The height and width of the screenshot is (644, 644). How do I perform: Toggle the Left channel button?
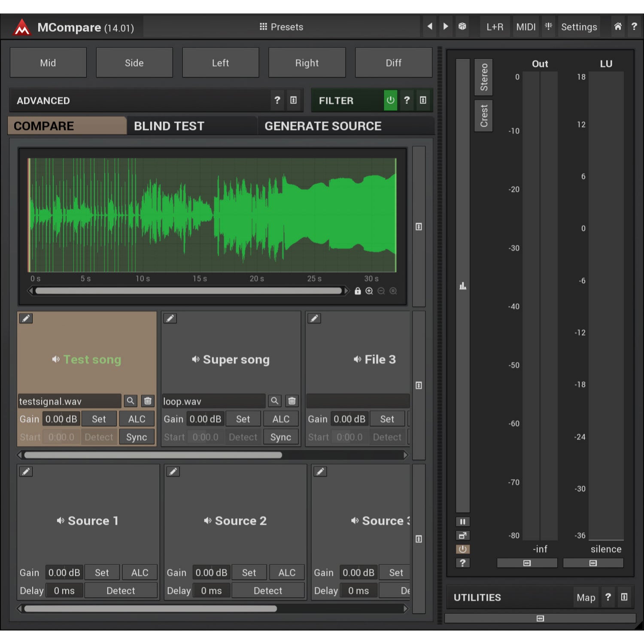click(221, 63)
